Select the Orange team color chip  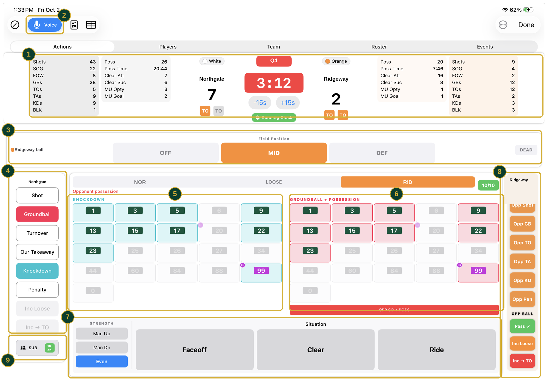[x=336, y=61]
